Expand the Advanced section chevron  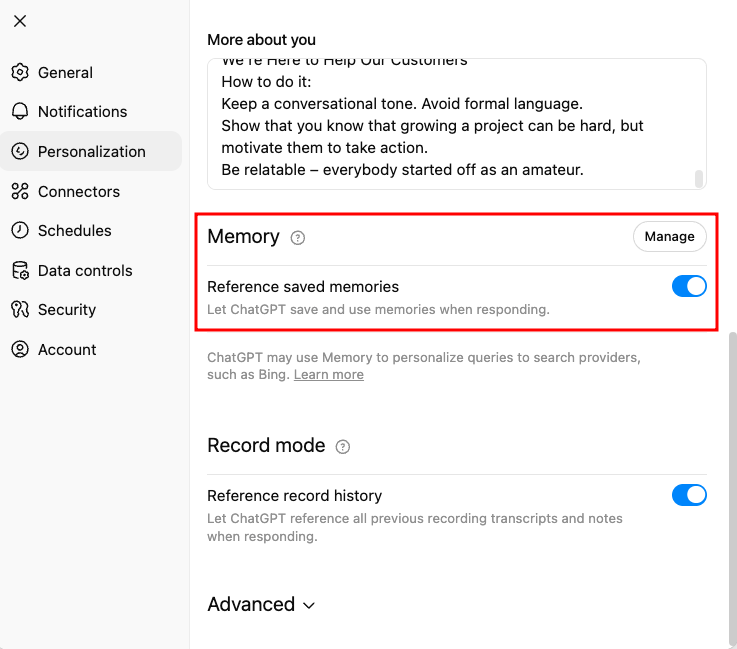[x=309, y=606]
